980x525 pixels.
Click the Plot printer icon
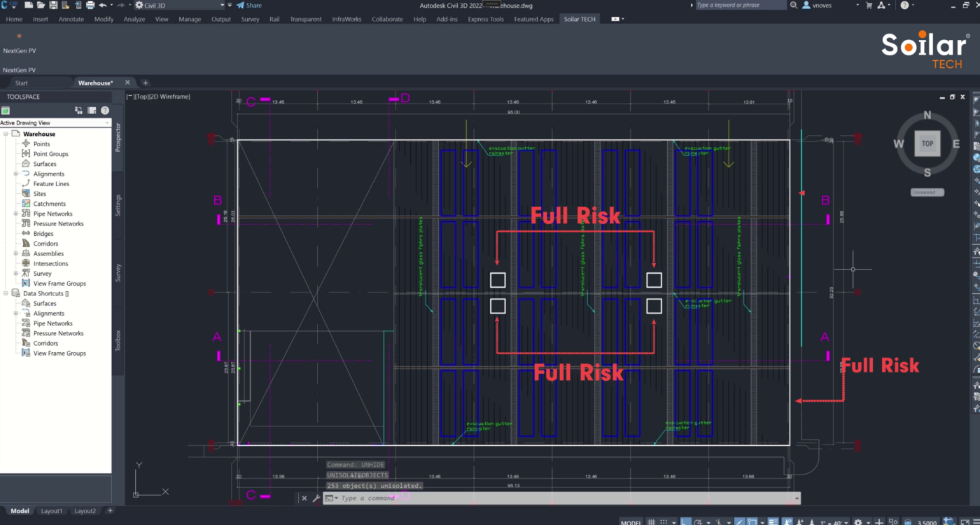pos(90,5)
